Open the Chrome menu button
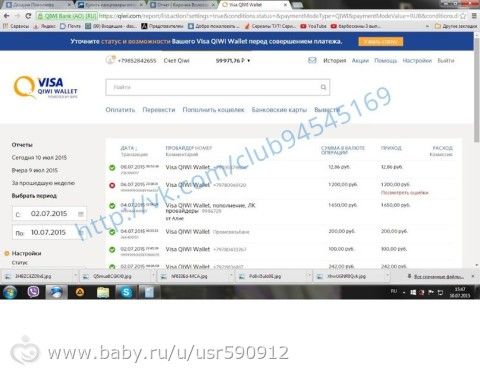 pos(474,16)
